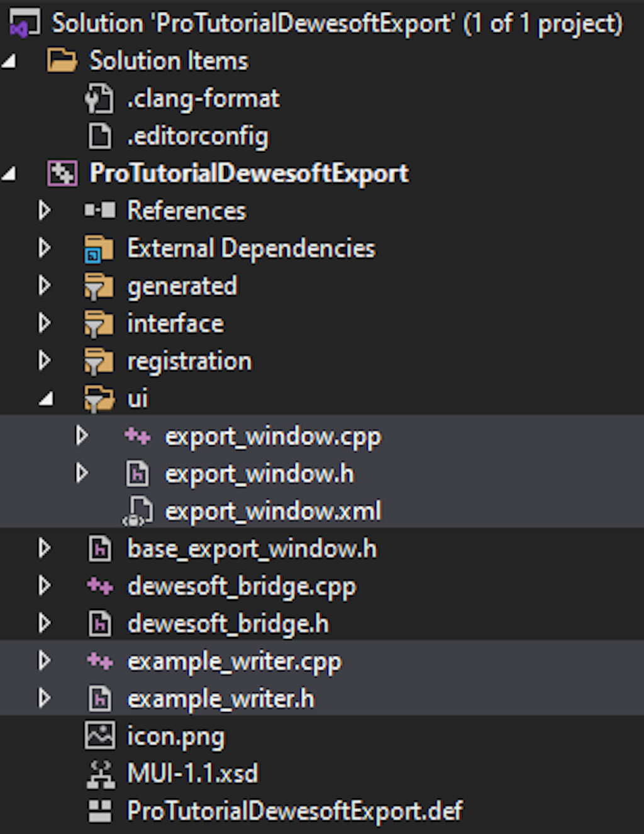Screen dimensions: 644x834
Task: Click the example_writer.cpp source icon
Action: (x=100, y=661)
